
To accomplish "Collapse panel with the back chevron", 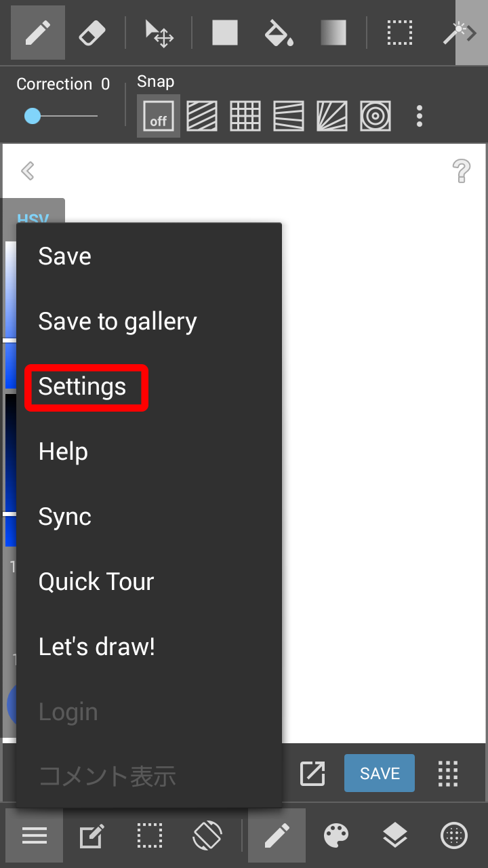I will click(28, 170).
